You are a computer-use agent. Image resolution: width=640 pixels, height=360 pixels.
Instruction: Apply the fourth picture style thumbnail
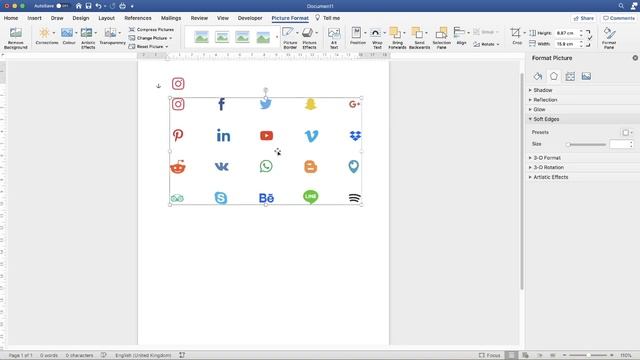tap(263, 37)
